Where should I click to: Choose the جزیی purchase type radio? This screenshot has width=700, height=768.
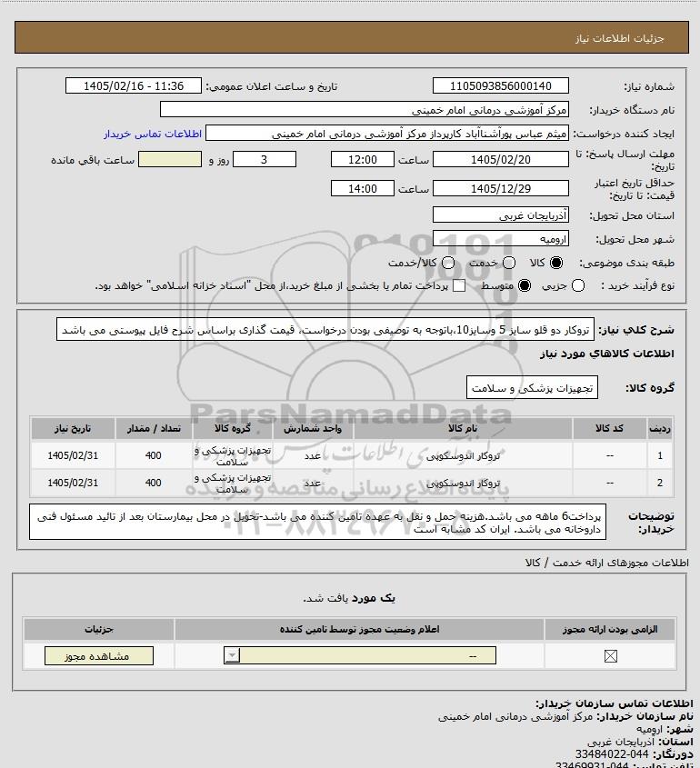[x=578, y=285]
